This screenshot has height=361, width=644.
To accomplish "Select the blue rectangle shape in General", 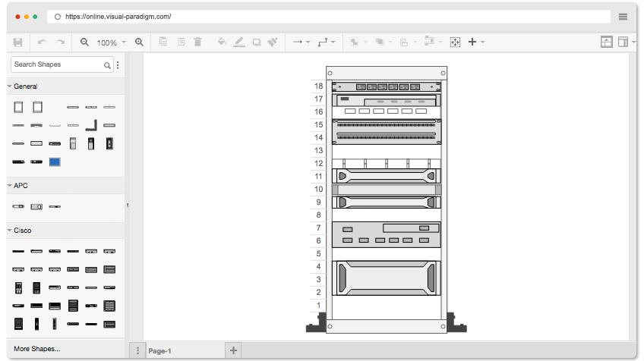I will coord(55,162).
